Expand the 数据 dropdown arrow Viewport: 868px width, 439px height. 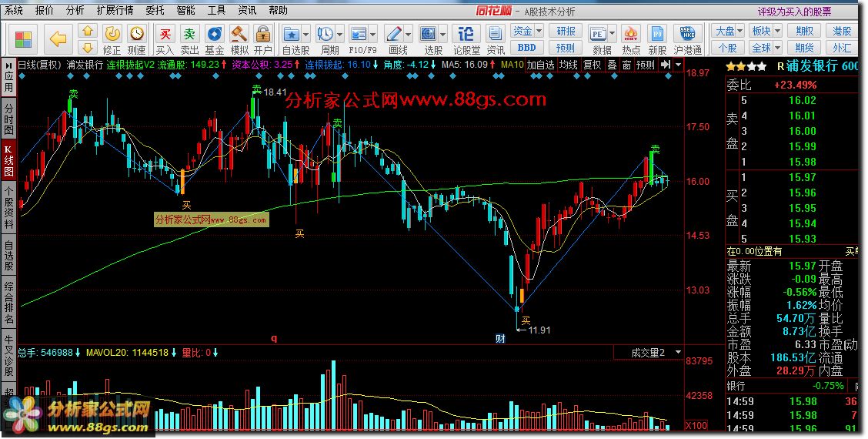point(613,35)
